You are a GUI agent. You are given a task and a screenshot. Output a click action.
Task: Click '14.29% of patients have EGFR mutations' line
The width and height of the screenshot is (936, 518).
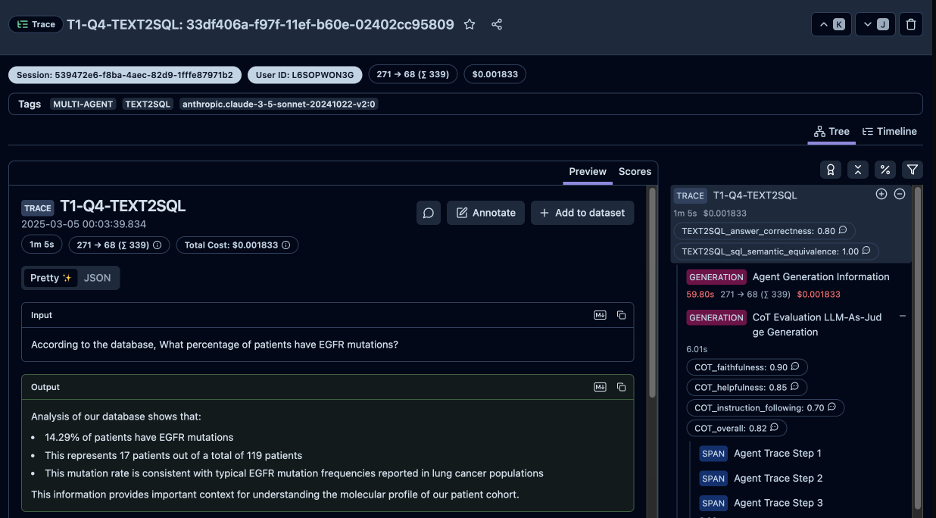(139, 437)
